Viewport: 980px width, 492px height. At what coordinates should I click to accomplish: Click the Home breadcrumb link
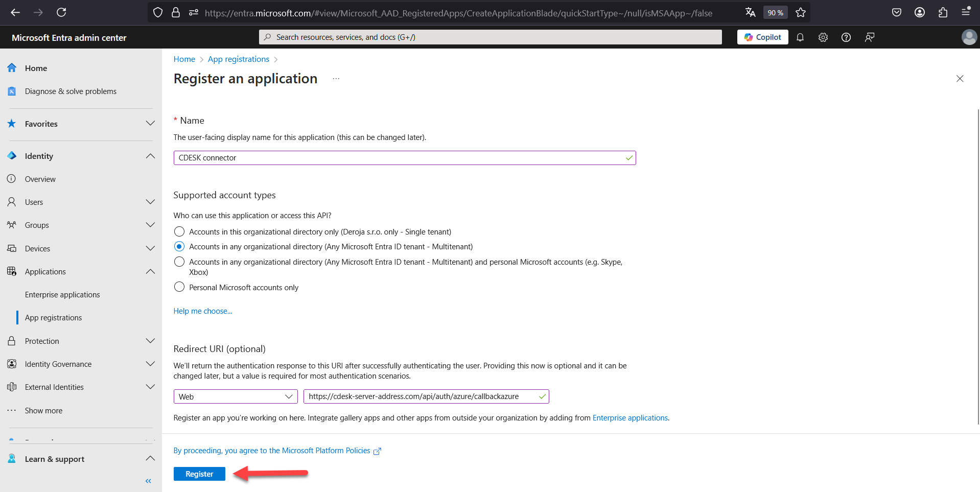point(184,59)
